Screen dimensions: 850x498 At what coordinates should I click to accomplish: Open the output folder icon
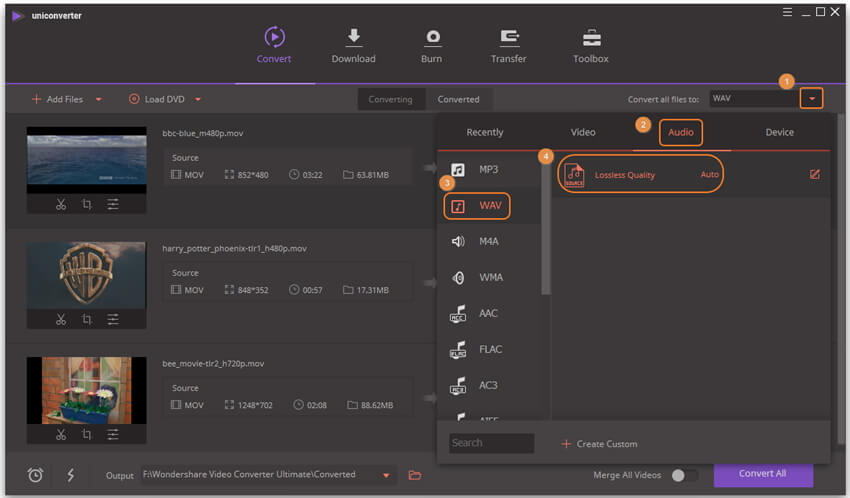(415, 475)
